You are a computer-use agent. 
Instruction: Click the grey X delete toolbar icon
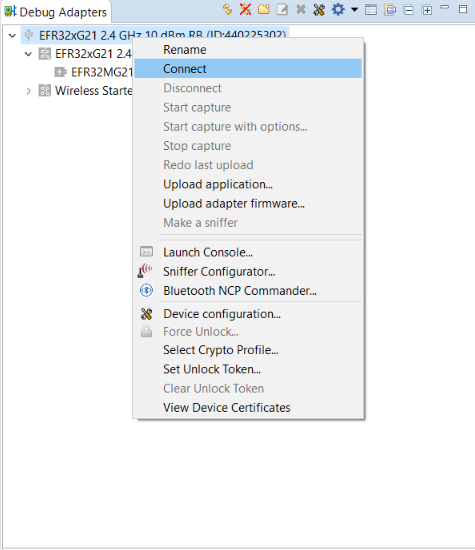coord(301,9)
